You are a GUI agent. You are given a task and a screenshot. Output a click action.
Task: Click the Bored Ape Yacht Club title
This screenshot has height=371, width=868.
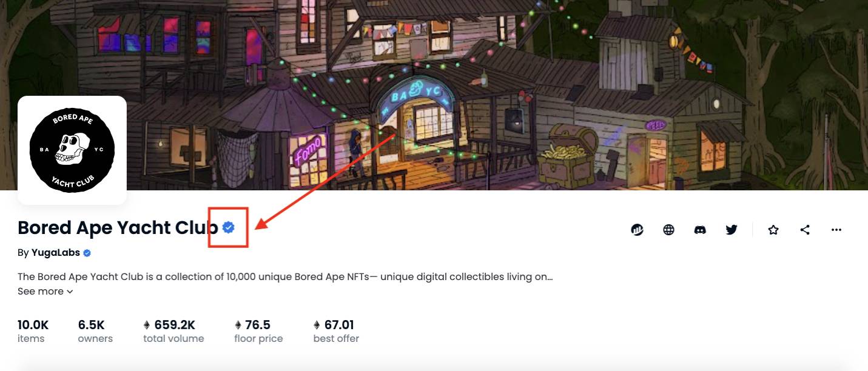(x=118, y=227)
